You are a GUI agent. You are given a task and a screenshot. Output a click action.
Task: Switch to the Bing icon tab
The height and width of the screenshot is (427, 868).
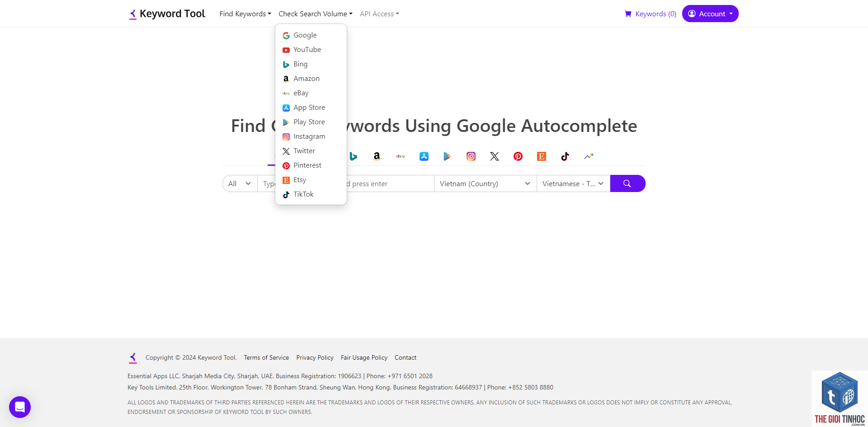click(354, 156)
